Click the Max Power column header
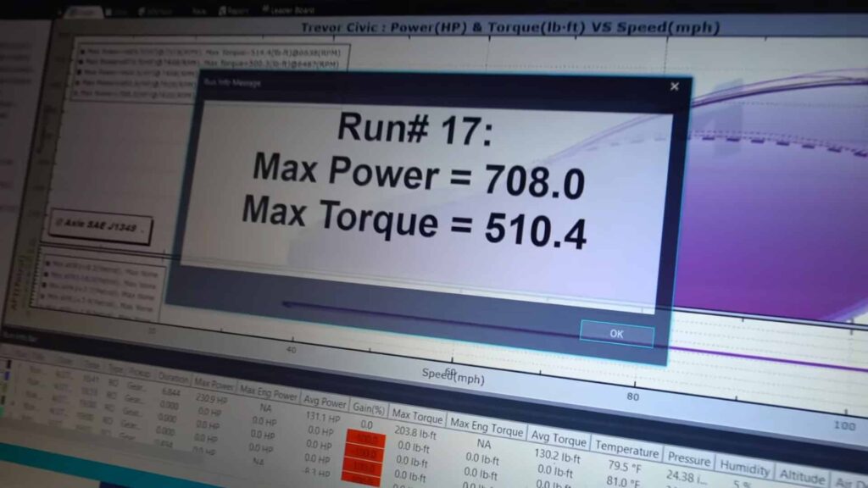This screenshot has height=488, width=868. coord(214,384)
